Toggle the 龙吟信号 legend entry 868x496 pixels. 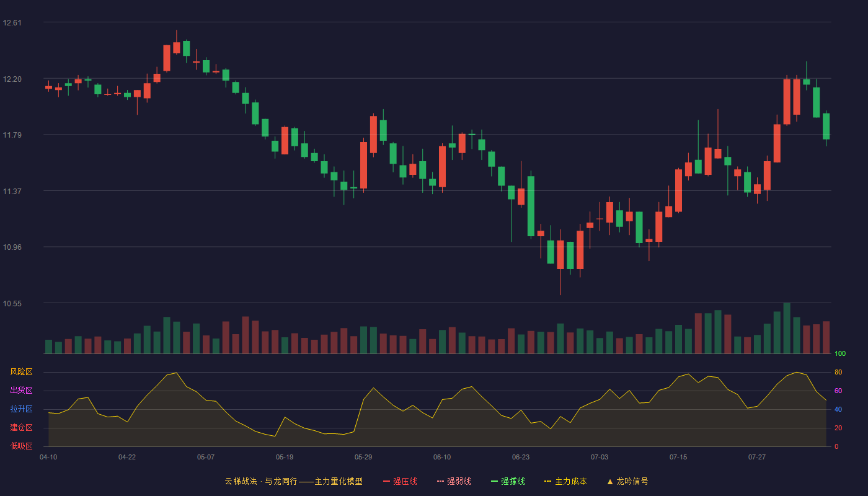(x=627, y=481)
